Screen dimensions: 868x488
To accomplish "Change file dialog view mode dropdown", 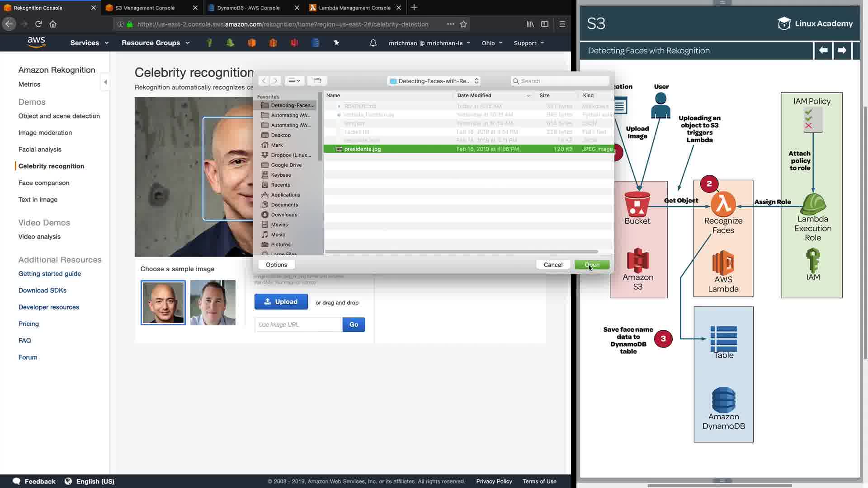I will [294, 81].
